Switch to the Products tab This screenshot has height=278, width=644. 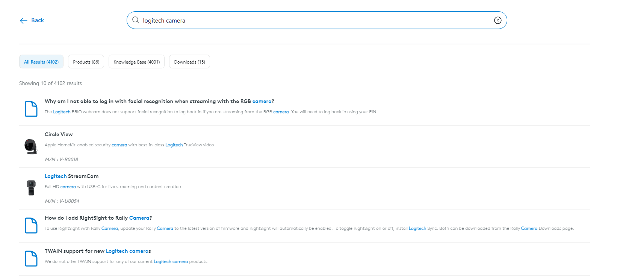coord(86,62)
